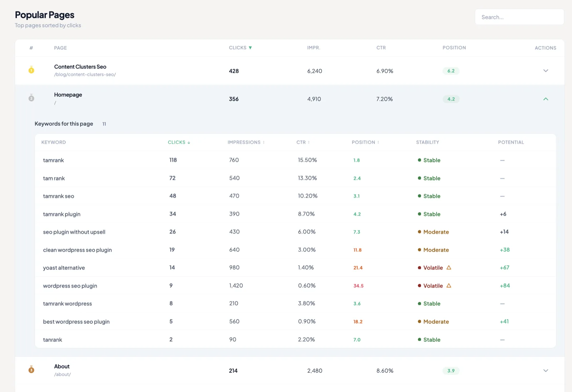Viewport: 572px width, 392px height.
Task: Collapse the Homepage row chevron
Action: click(546, 99)
